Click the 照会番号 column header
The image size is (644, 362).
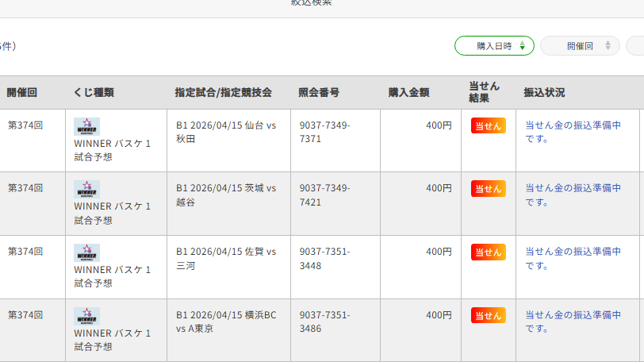pyautogui.click(x=319, y=92)
